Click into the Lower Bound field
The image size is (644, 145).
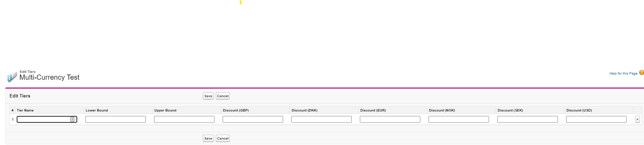pos(115,119)
